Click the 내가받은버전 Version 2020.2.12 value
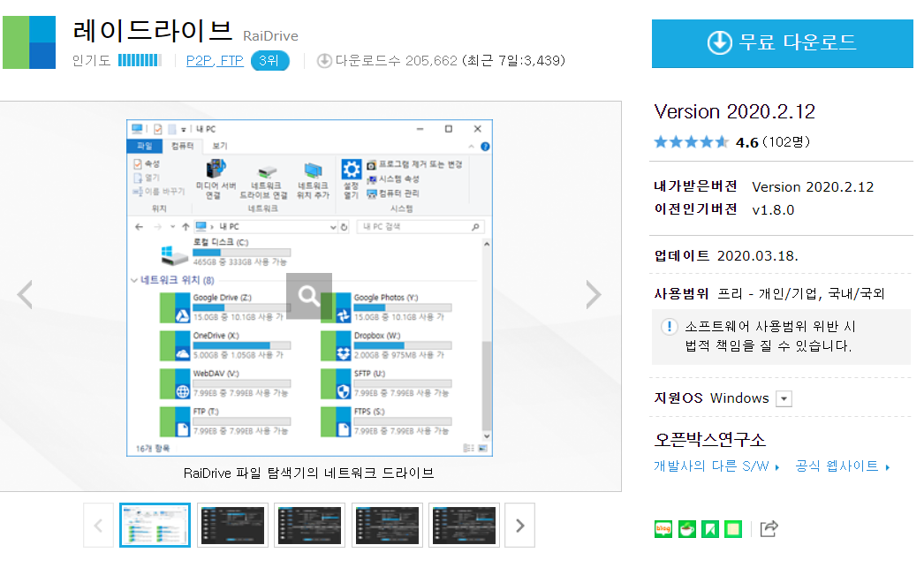 coord(813,187)
